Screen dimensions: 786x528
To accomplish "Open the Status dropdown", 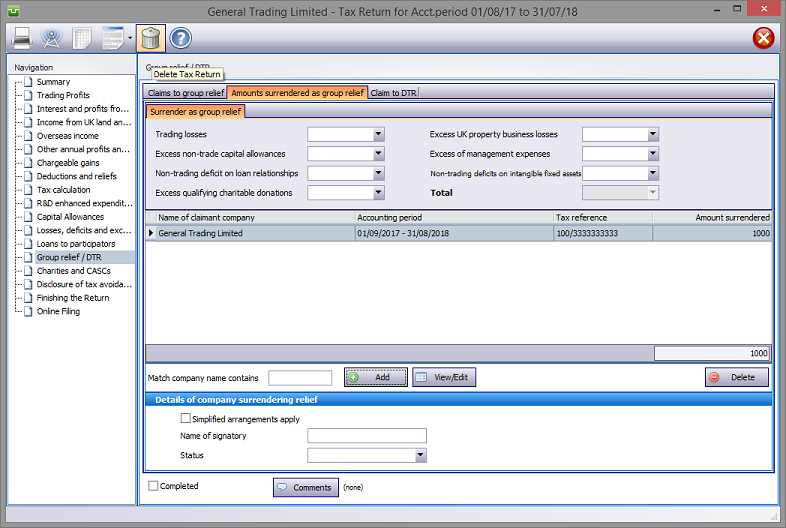I will (x=421, y=455).
